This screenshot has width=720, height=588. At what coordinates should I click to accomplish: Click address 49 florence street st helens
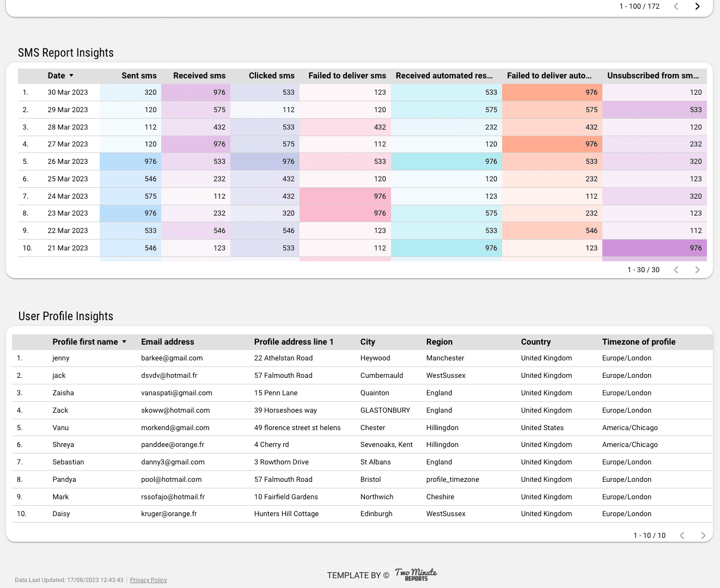click(297, 428)
